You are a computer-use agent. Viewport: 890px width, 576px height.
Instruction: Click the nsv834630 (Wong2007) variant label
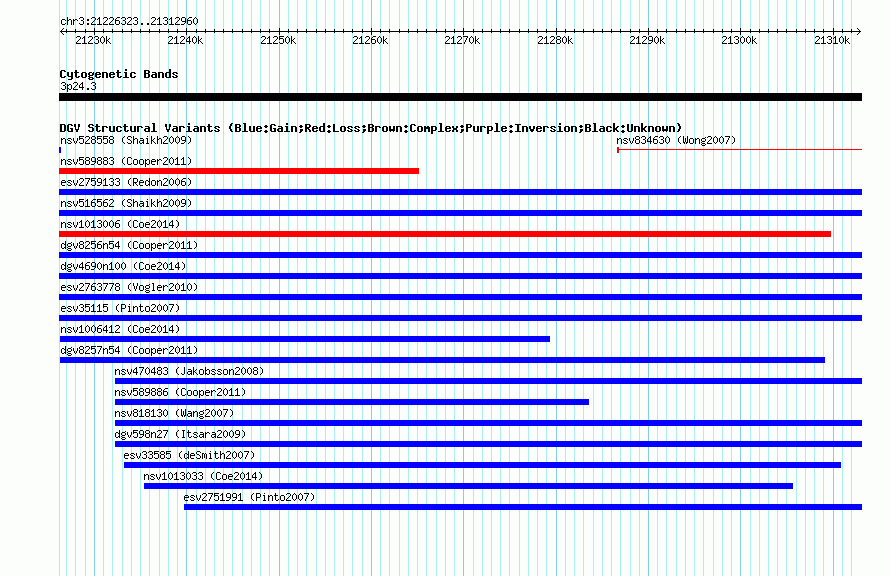click(x=675, y=140)
